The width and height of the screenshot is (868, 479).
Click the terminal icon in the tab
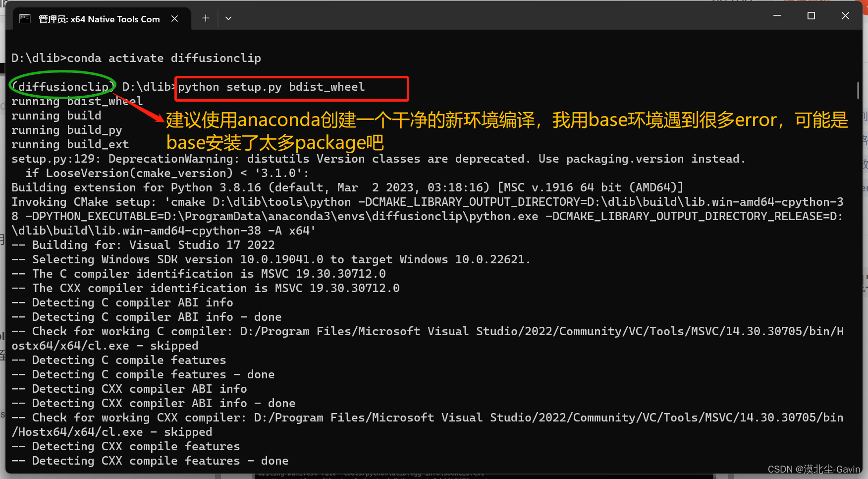[x=25, y=19]
